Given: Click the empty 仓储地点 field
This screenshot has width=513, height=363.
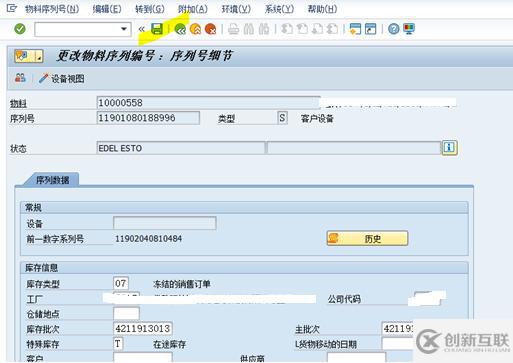Looking at the screenshot, I should tap(126, 314).
